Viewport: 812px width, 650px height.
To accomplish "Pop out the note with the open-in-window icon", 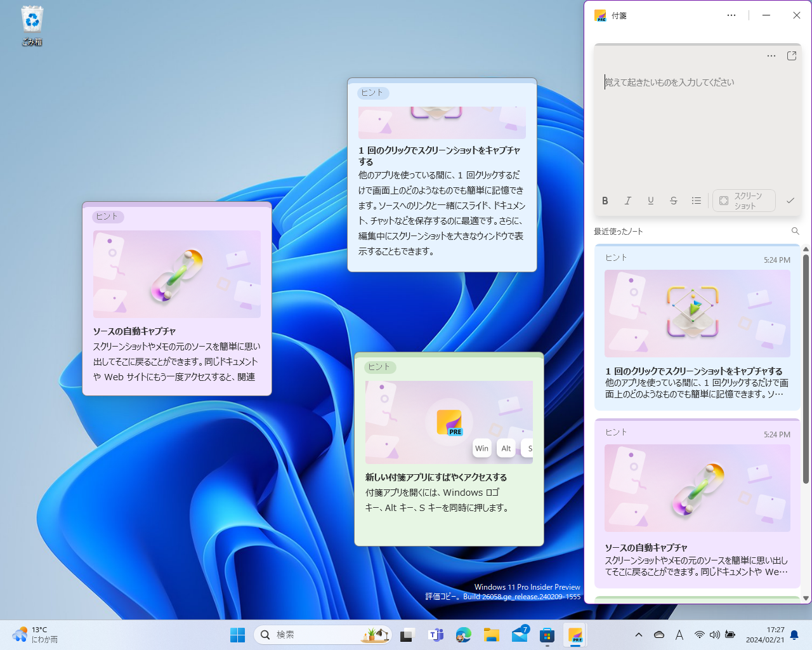I will point(791,56).
